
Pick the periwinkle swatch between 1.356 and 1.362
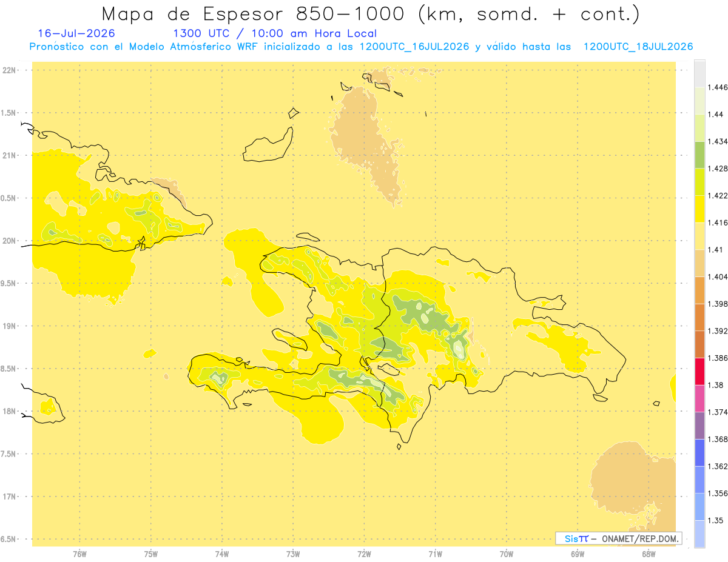(x=699, y=480)
